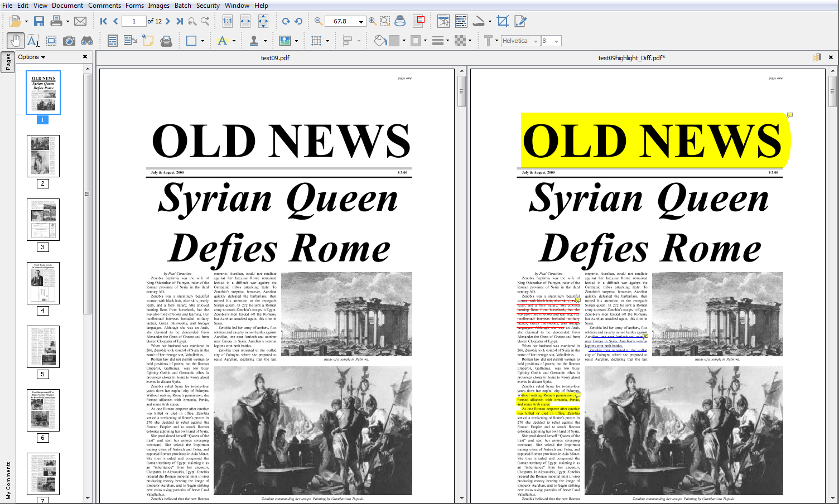The height and width of the screenshot is (504, 839).
Task: Expand the text highlight tool dropdown arrow
Action: tap(234, 41)
